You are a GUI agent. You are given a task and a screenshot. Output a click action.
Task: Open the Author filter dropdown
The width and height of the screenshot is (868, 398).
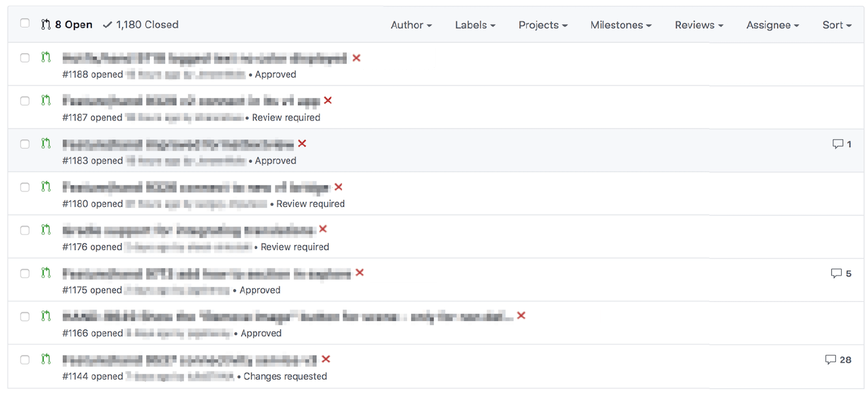pyautogui.click(x=411, y=25)
